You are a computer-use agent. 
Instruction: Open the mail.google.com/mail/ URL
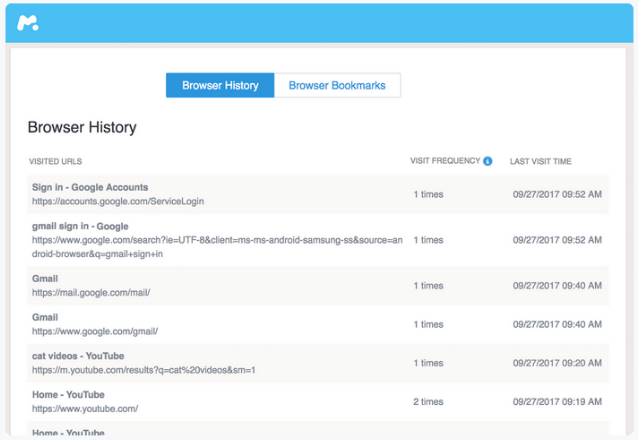click(91, 292)
